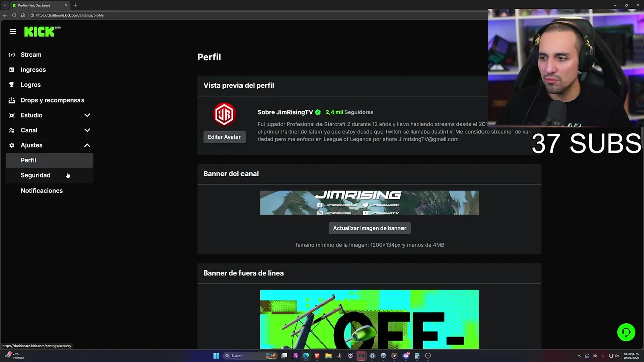
Task: Click the Vista previa del perfil heading
Action: (x=238, y=85)
